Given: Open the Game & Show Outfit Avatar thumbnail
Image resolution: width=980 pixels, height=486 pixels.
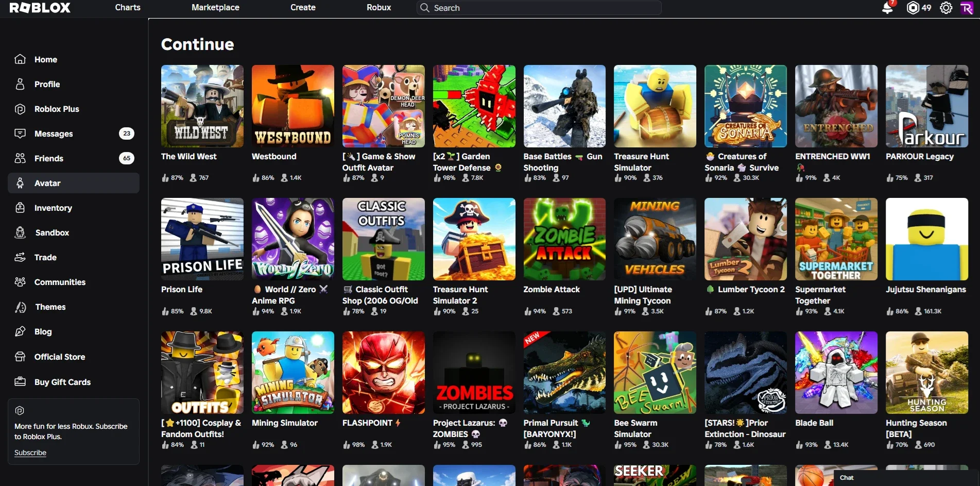Looking at the screenshot, I should 384,106.
